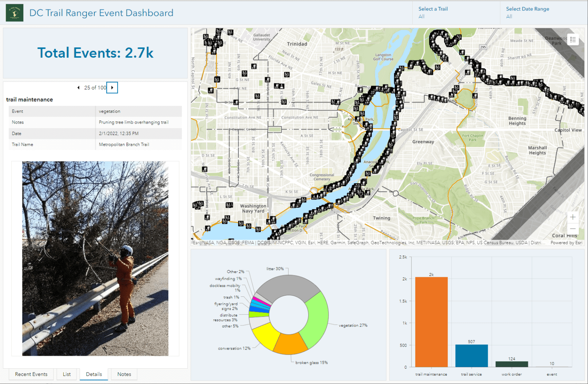Click the tree-pruning event photo

click(x=95, y=258)
